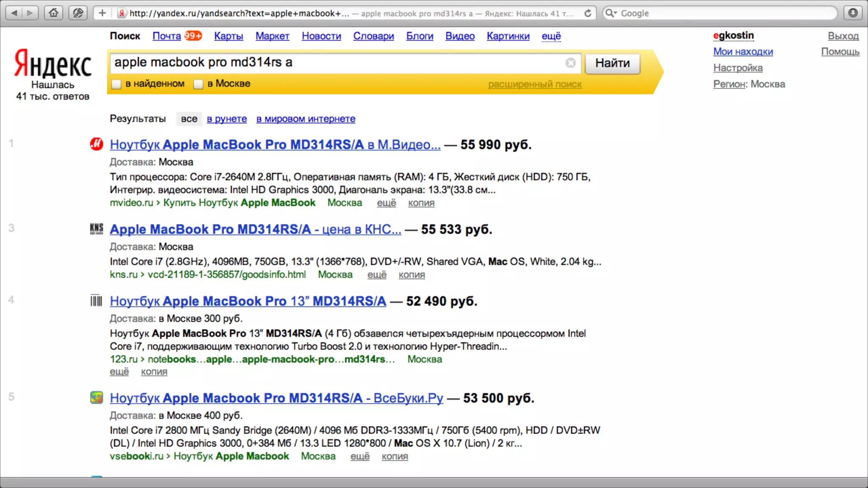The height and width of the screenshot is (488, 868).
Task: Open the Картинки service tab
Action: [x=508, y=36]
